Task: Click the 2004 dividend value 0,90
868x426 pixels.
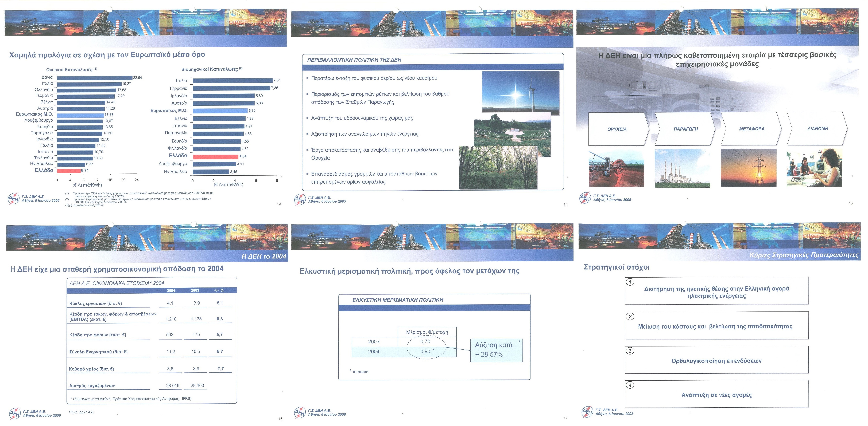Action: (425, 352)
